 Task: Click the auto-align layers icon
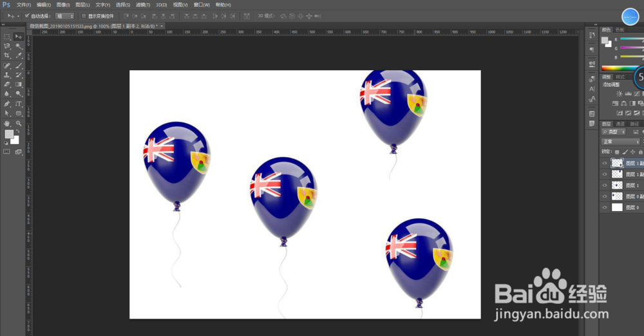[x=247, y=16]
